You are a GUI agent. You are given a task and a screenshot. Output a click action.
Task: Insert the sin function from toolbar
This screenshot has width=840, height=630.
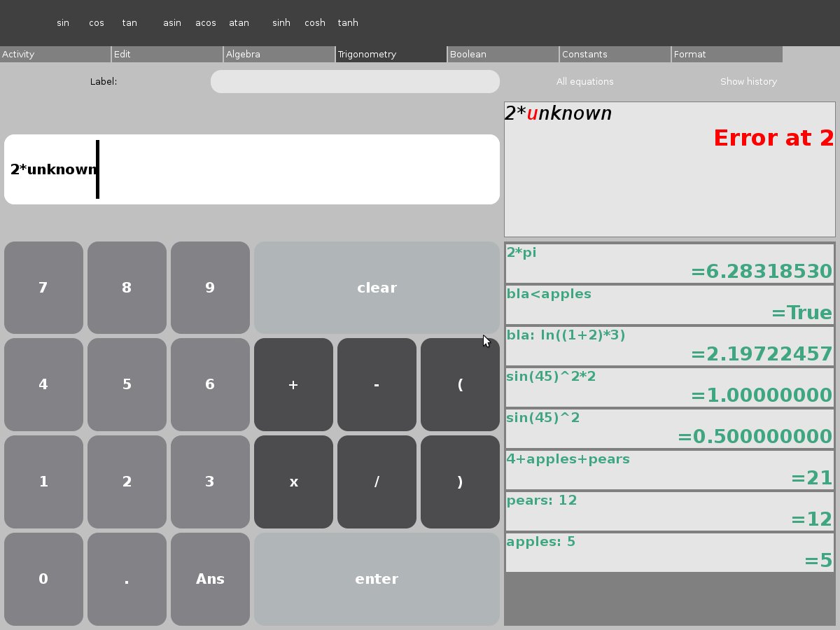point(63,23)
